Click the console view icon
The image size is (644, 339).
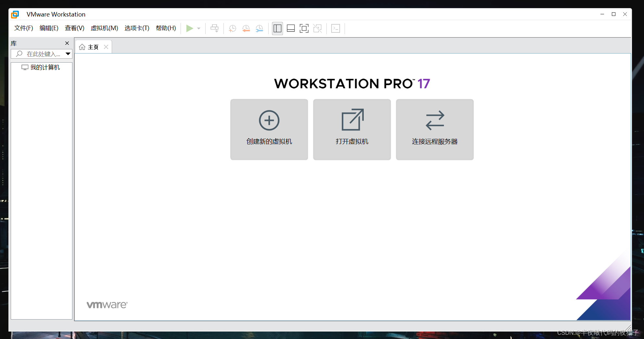[335, 29]
